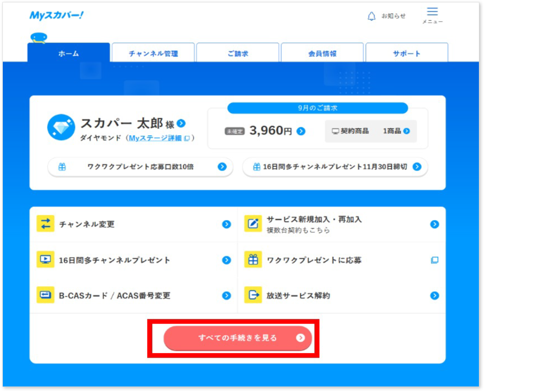Click the 9月のご請求 header

tap(318, 108)
